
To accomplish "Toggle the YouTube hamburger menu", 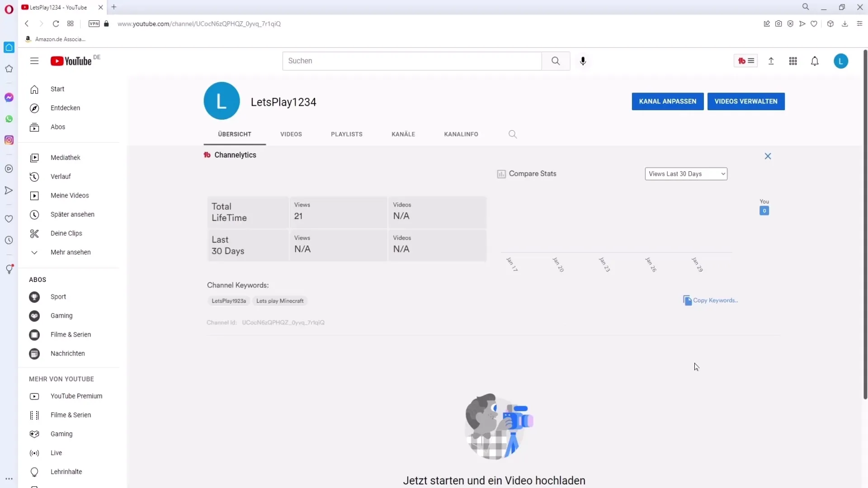I will pyautogui.click(x=34, y=61).
